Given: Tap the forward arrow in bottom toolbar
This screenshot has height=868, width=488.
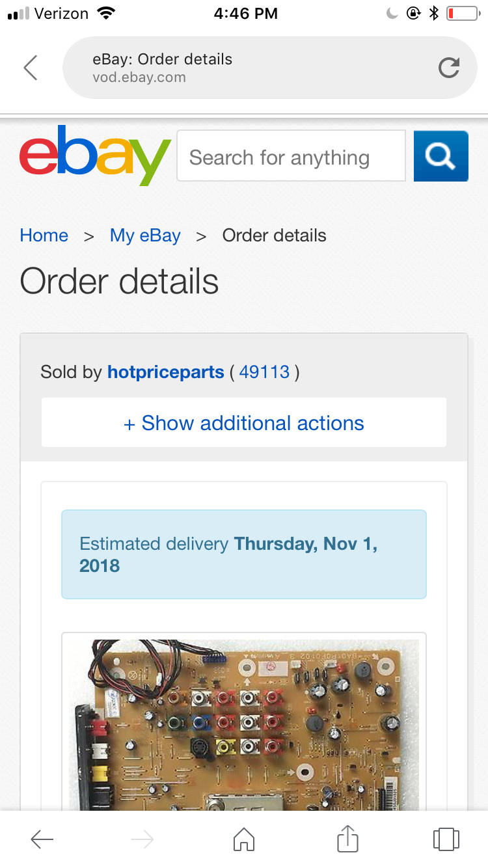Looking at the screenshot, I should [142, 839].
